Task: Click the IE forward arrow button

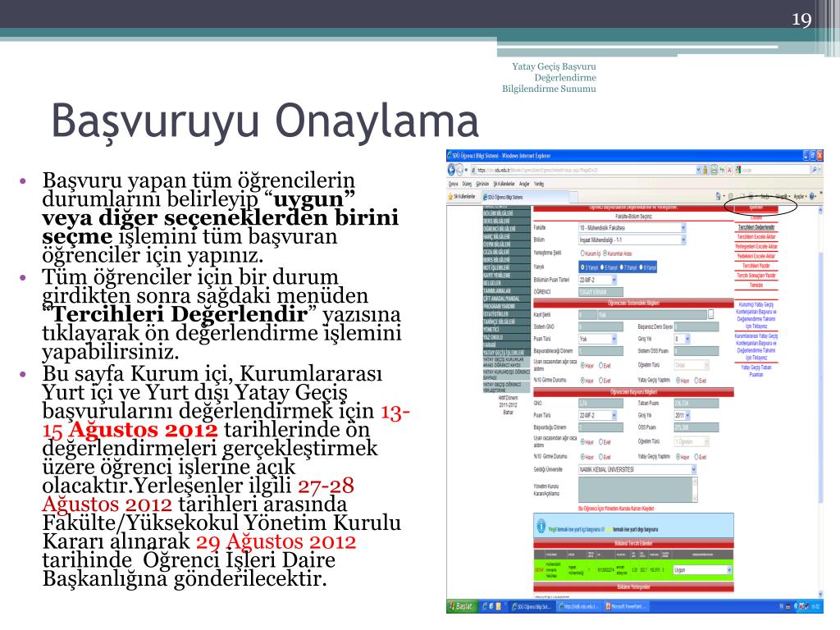Action: 459,170
